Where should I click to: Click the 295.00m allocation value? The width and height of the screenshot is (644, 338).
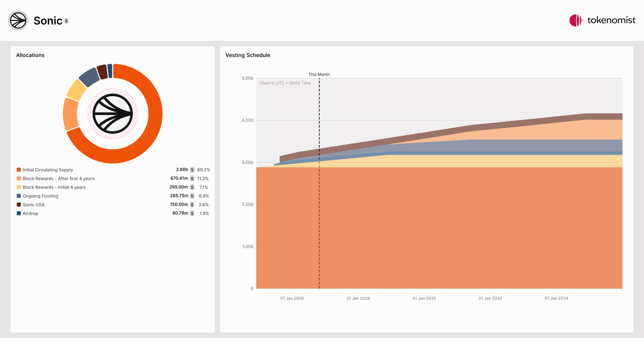coord(179,187)
